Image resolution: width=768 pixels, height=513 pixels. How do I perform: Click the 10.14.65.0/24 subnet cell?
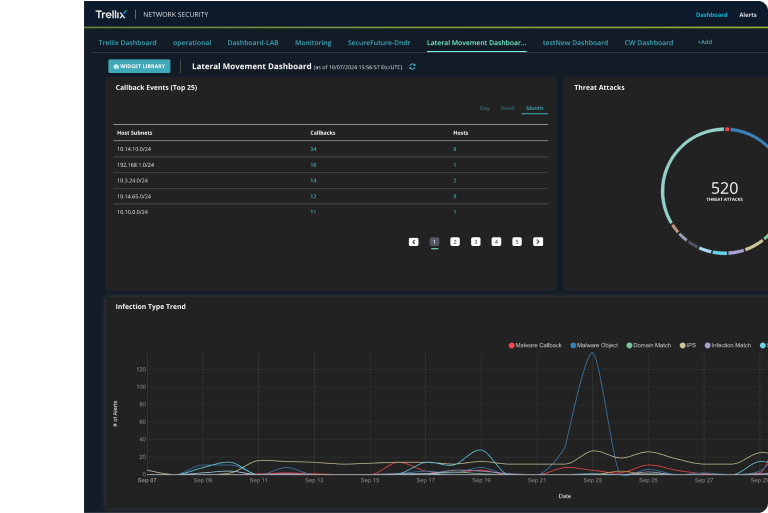(x=134, y=196)
